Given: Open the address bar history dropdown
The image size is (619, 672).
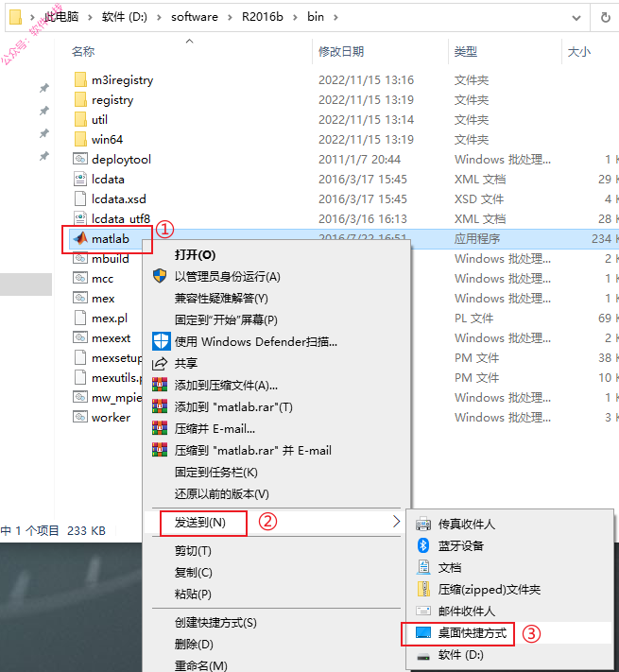Looking at the screenshot, I should [x=576, y=18].
